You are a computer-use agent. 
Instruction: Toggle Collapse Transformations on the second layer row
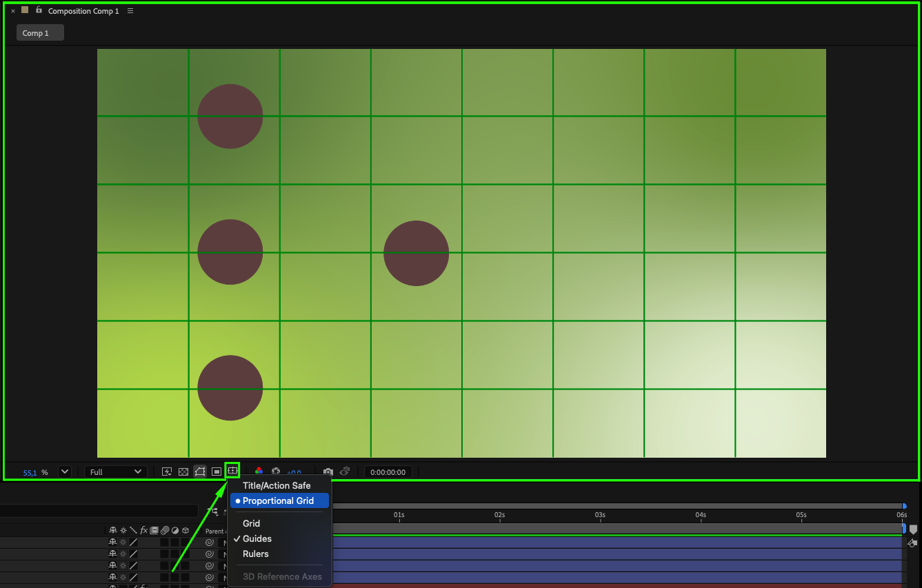pyautogui.click(x=123, y=554)
